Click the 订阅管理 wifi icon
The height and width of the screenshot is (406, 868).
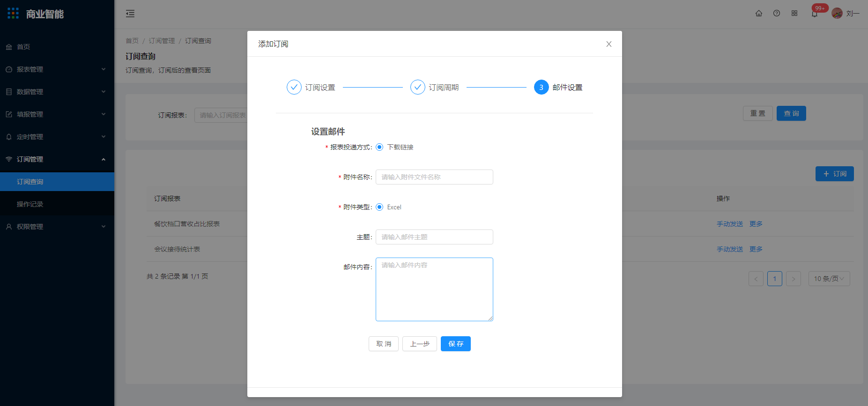(9, 159)
